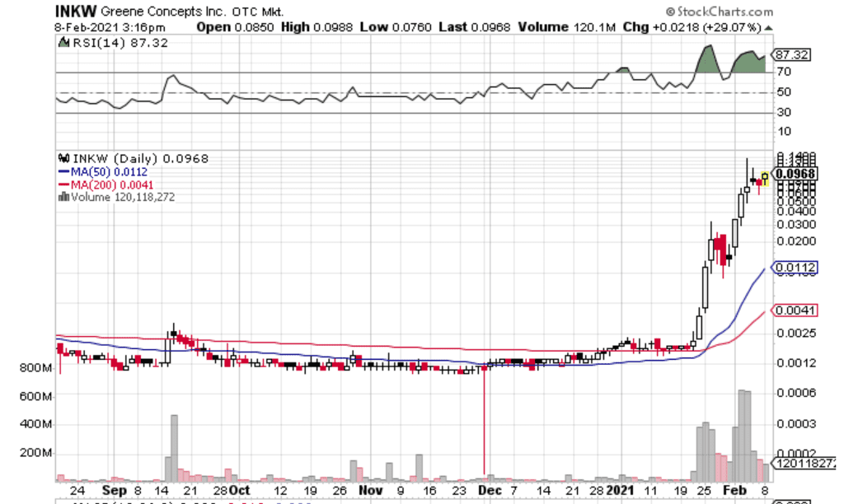Screen dimensions: 844x504
Task: Click the Sep month label on date axis
Action: click(x=114, y=491)
